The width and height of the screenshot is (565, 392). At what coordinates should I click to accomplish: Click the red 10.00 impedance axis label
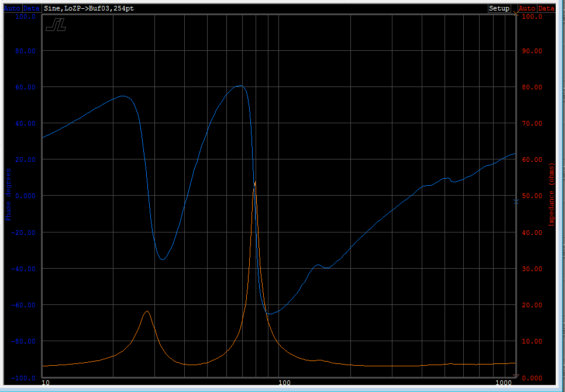pyautogui.click(x=532, y=341)
